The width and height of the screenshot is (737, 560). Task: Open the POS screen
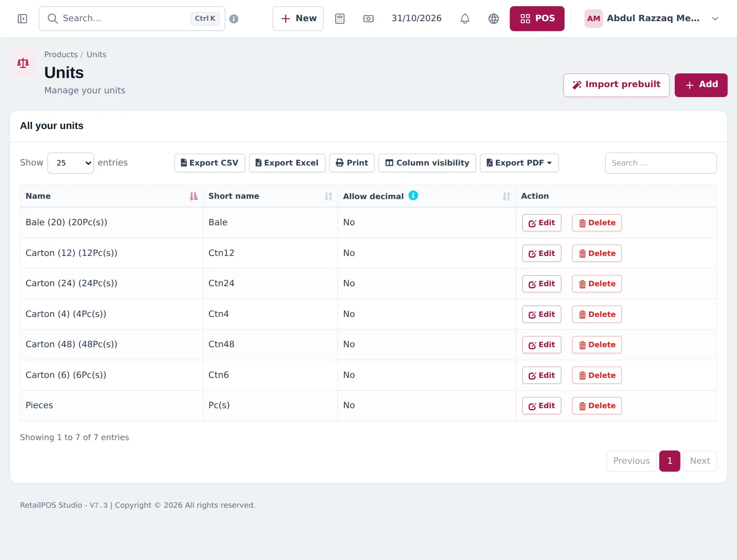(537, 19)
